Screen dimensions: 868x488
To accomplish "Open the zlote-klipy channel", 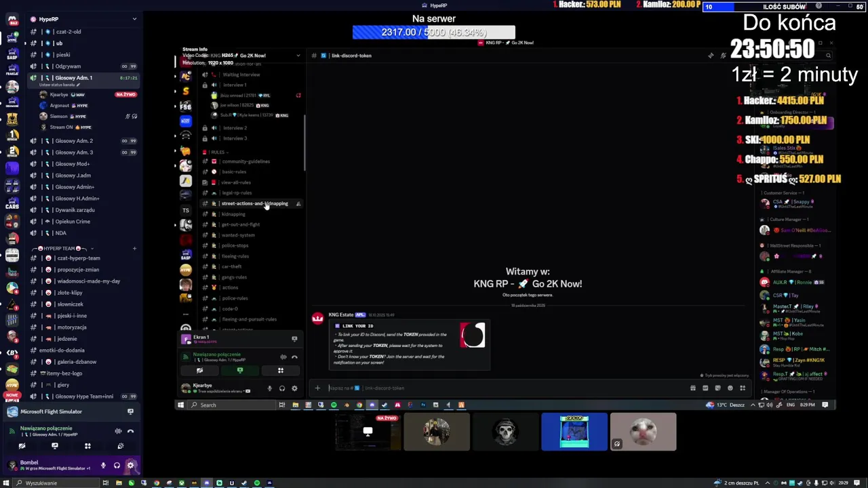I will point(83,293).
